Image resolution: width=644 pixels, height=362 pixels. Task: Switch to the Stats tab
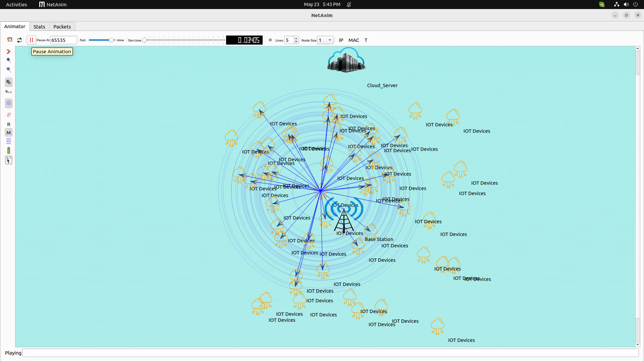point(39,27)
